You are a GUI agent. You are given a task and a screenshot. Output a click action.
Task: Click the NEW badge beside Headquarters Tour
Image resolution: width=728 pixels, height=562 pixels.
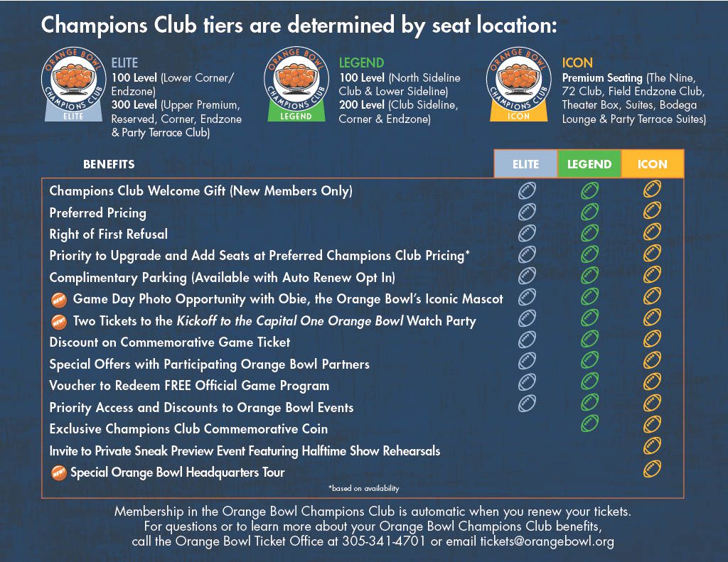pyautogui.click(x=59, y=472)
